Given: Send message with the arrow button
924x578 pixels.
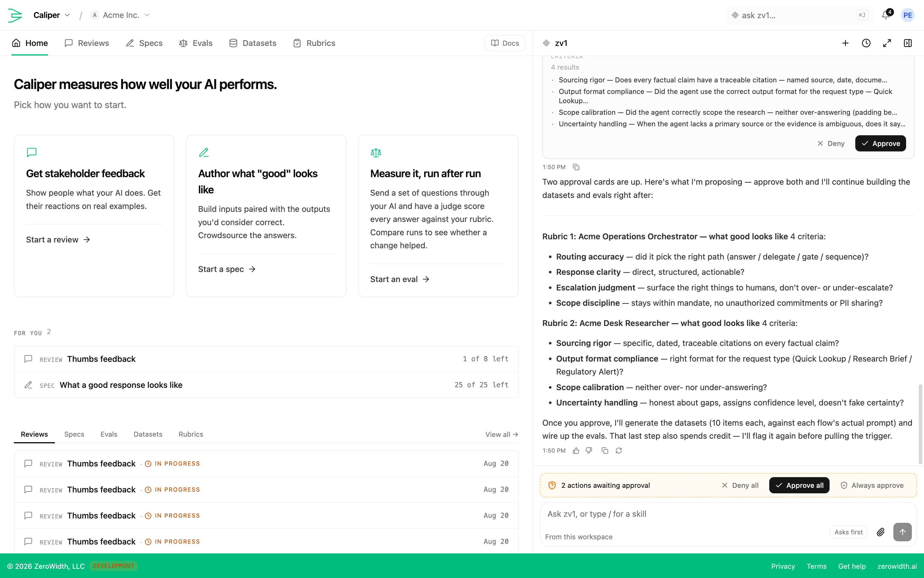Looking at the screenshot, I should (903, 532).
